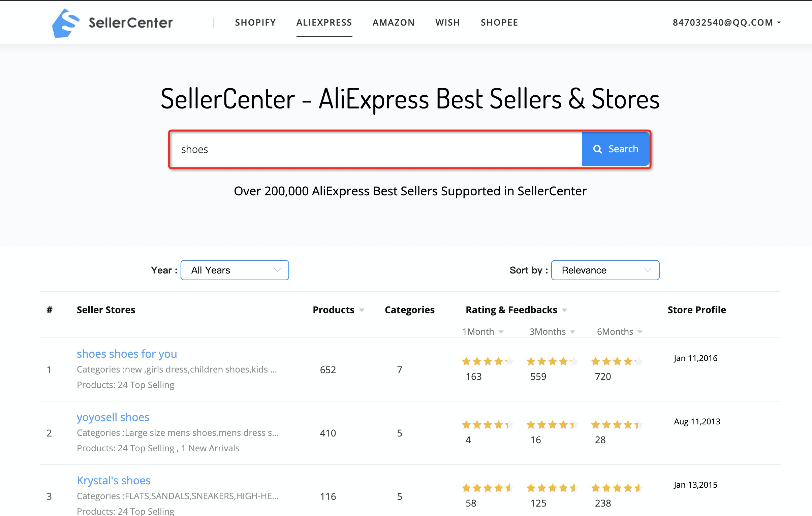Sort by 3Months feedback arrow
Image resolution: width=812 pixels, height=516 pixels.
coord(572,332)
